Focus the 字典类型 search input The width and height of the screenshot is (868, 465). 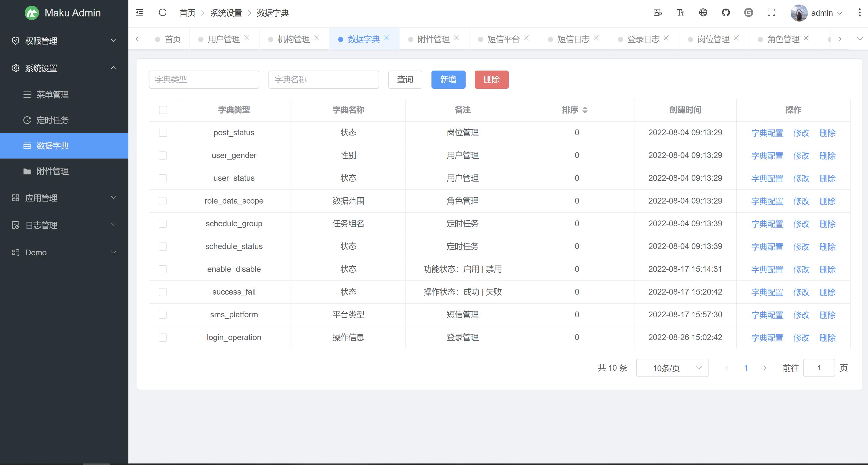tap(204, 79)
